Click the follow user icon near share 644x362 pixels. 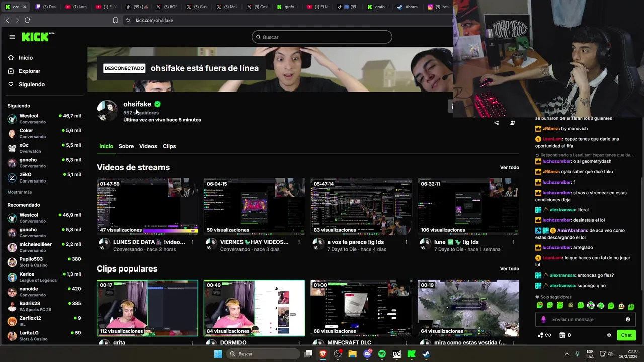click(x=513, y=123)
